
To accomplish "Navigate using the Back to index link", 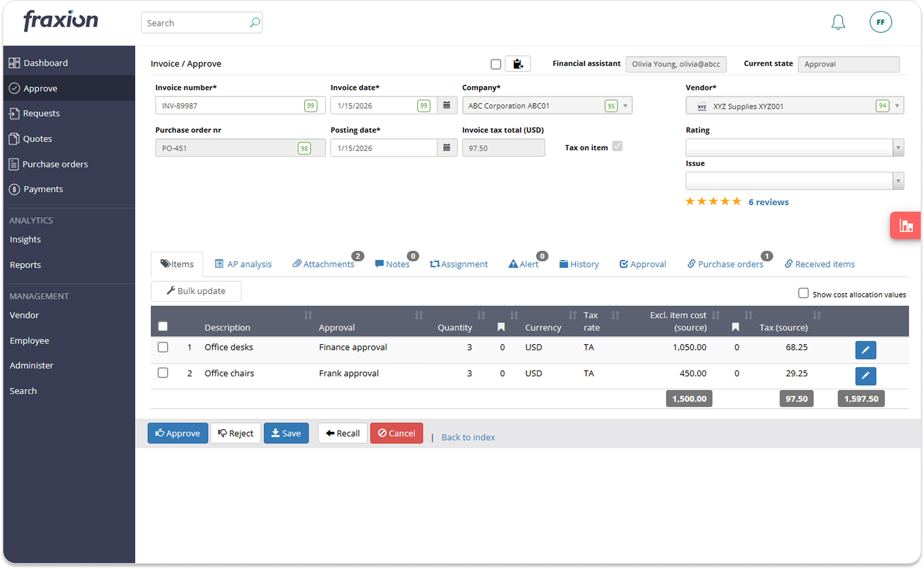I will (468, 437).
